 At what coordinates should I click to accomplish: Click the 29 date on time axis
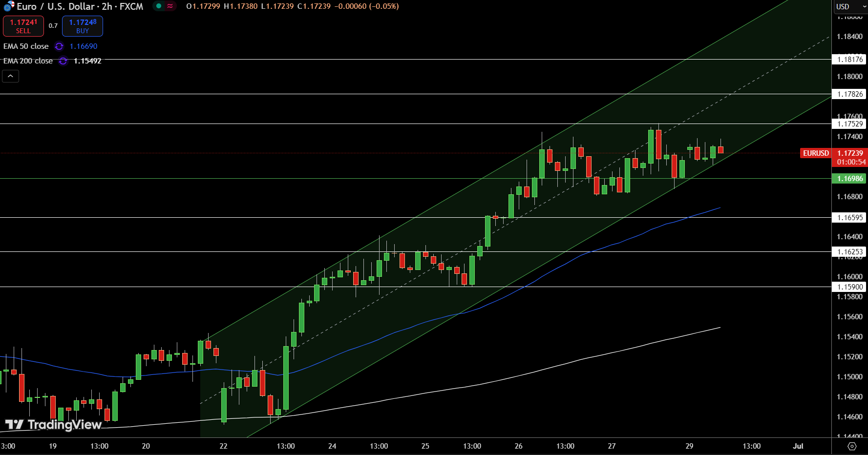tap(689, 446)
